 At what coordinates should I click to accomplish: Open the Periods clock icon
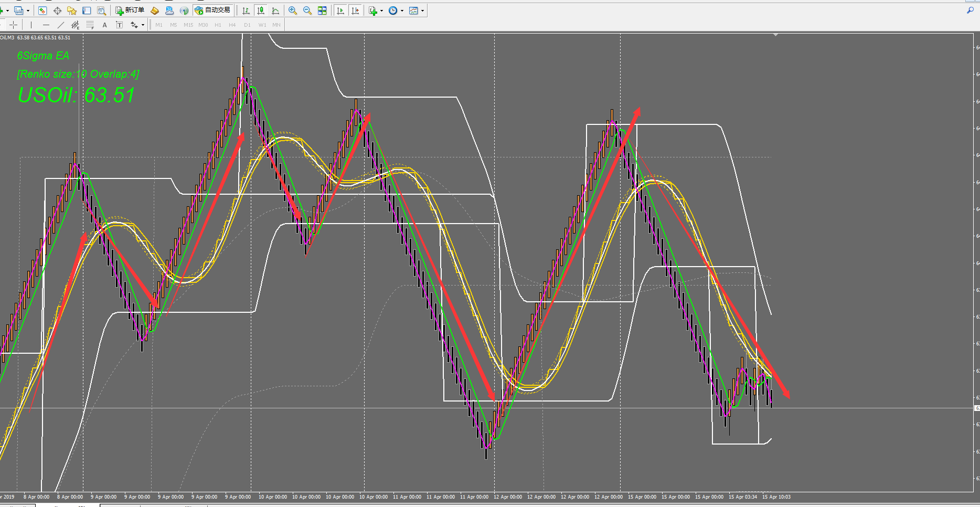393,10
